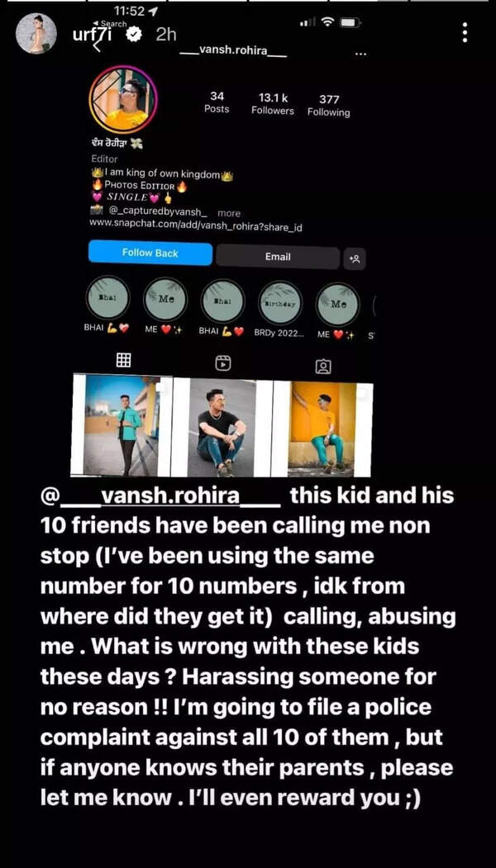Viewport: 496px width, 868px height.
Task: Open the story options three-dot menu
Action: pos(465,33)
